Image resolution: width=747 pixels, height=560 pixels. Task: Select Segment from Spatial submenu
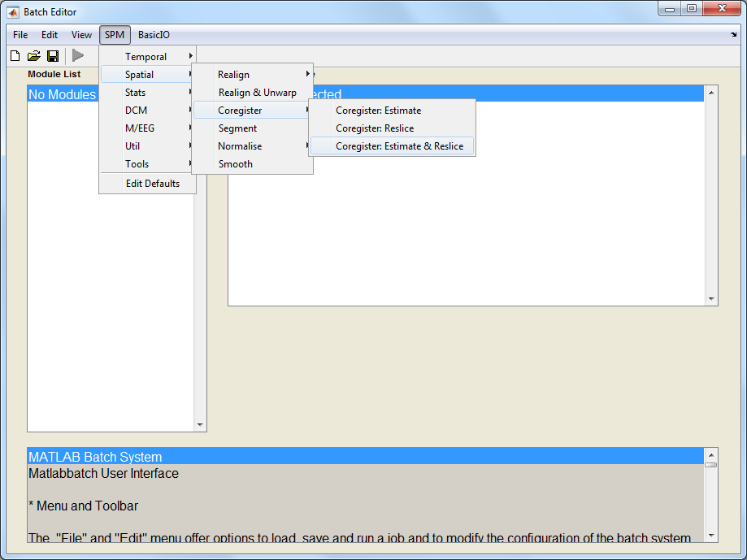point(237,128)
